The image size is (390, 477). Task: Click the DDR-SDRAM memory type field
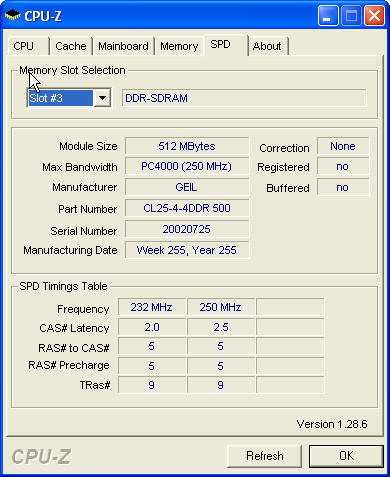244,98
